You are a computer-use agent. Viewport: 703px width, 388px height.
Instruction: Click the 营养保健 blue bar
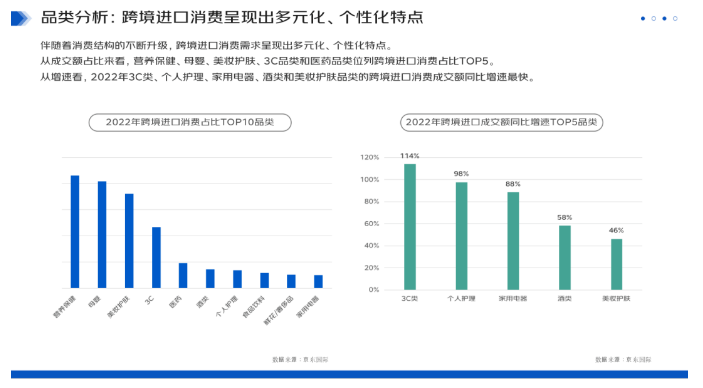coord(75,231)
